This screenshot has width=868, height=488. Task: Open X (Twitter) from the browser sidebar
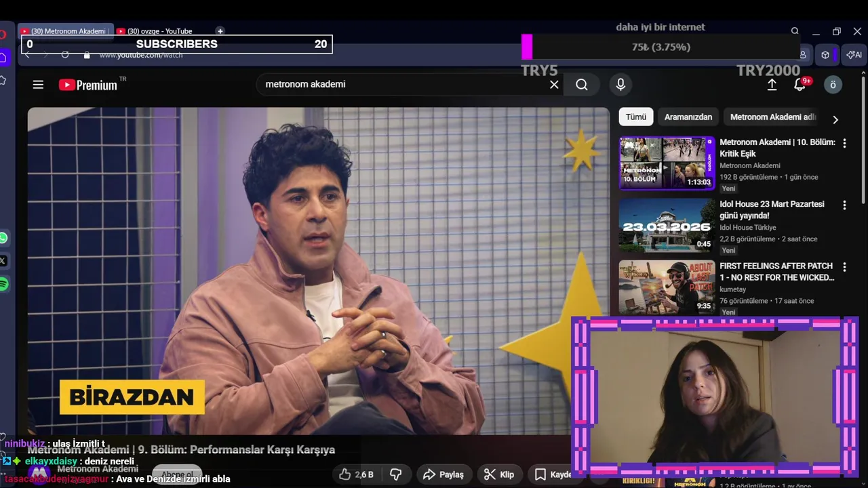(3, 260)
